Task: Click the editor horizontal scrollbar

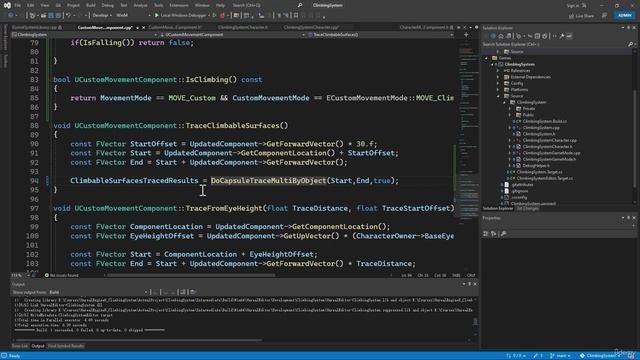Action: pos(192,276)
